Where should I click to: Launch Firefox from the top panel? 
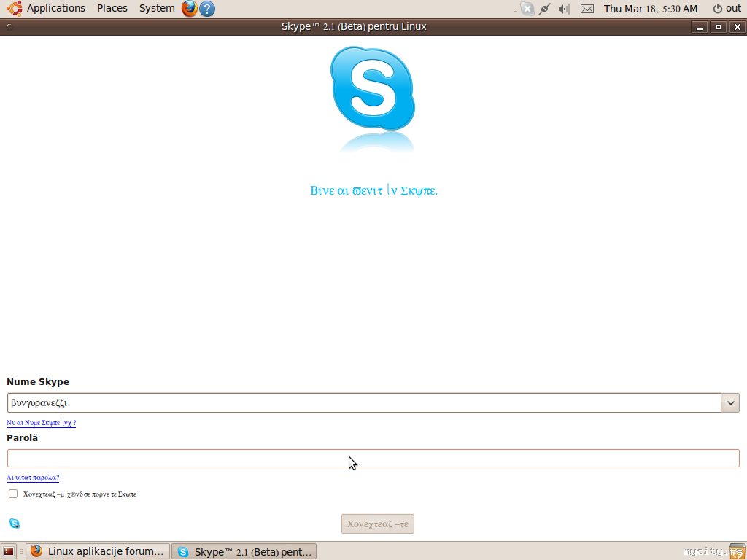tap(189, 9)
